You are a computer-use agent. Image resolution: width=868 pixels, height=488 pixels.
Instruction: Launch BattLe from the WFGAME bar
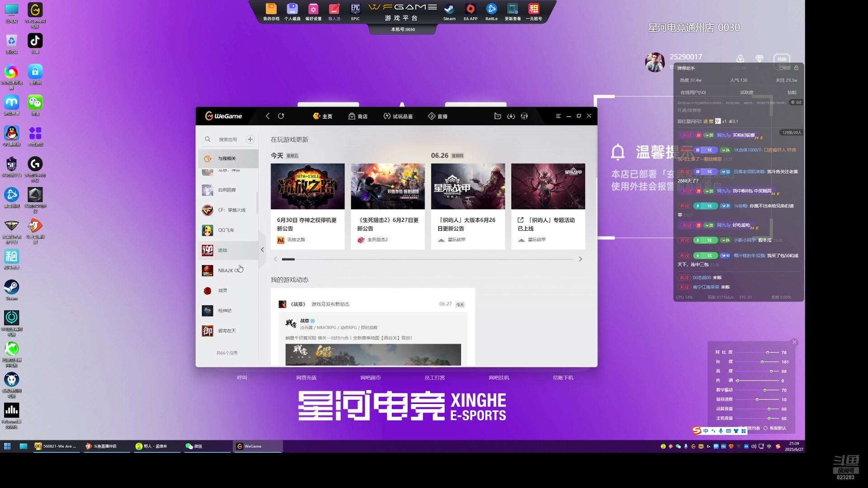(491, 12)
